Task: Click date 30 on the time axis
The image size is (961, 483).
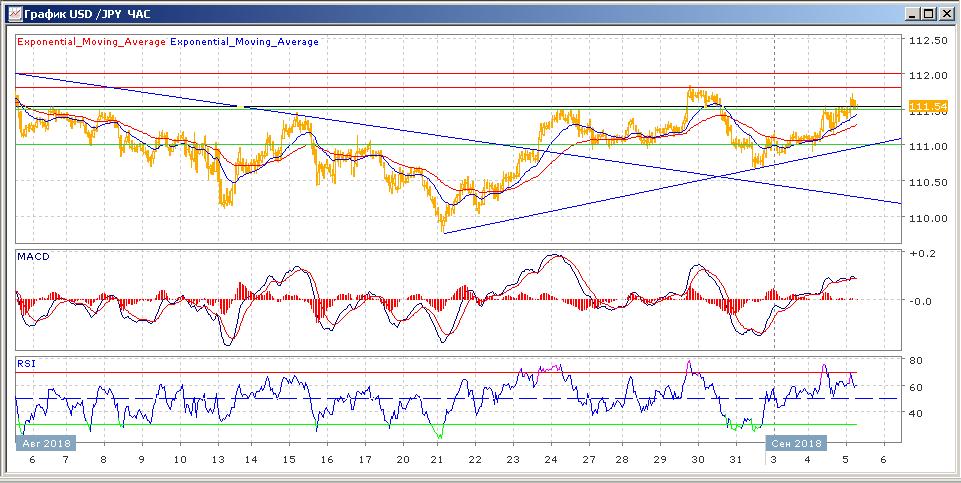Action: click(698, 460)
